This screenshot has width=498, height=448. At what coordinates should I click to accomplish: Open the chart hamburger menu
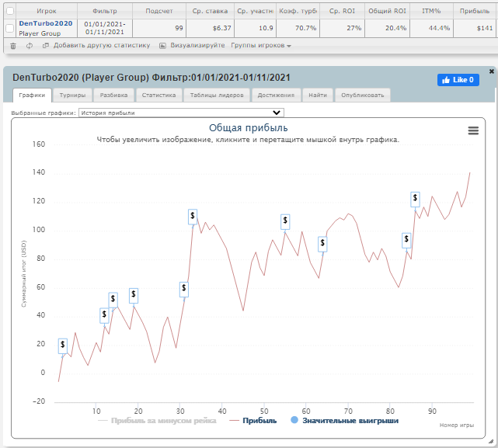473,130
